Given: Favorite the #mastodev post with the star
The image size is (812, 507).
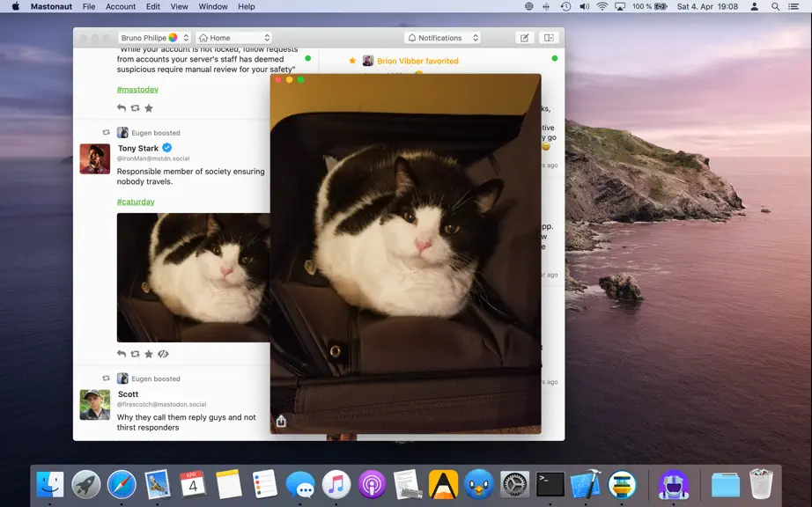Looking at the screenshot, I should (149, 108).
